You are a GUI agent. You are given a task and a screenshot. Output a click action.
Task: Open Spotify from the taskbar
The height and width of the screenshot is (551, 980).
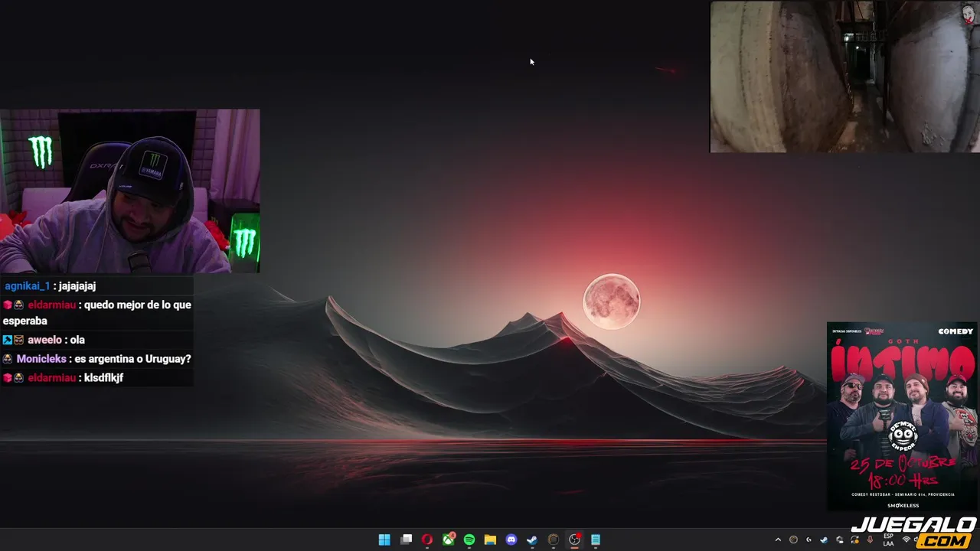pos(469,540)
